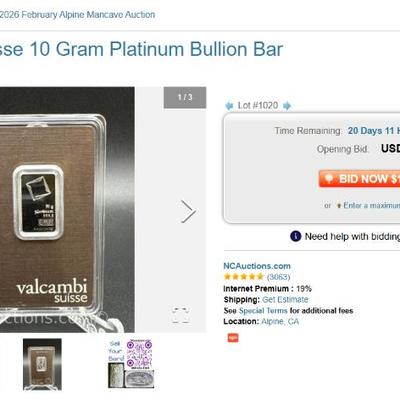
Task: Open fullscreen view of the image
Action: 181,315
